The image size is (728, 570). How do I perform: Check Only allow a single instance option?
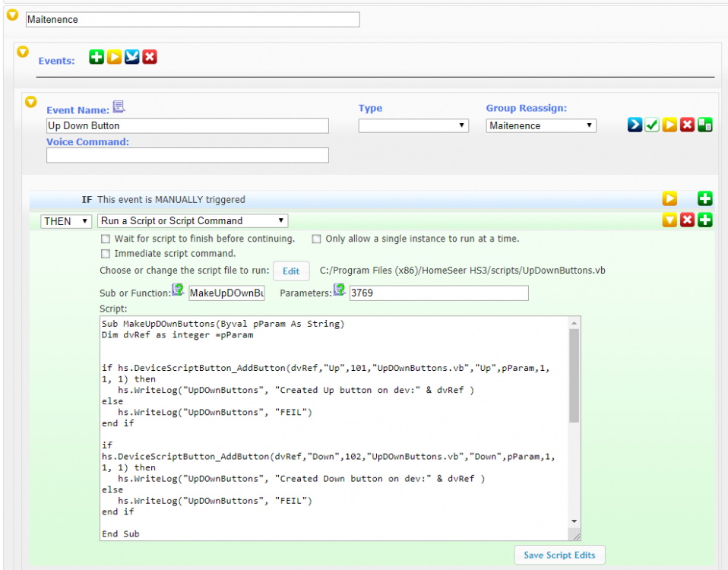coord(317,239)
